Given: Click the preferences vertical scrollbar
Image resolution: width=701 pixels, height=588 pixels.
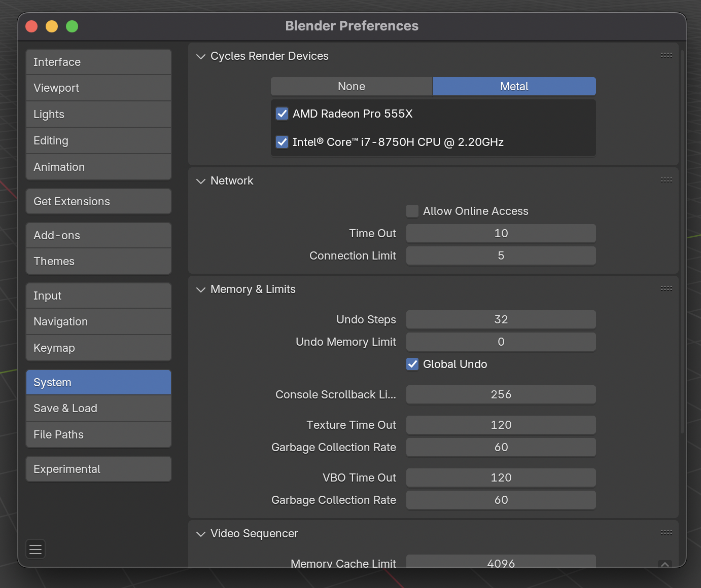Looking at the screenshot, I should 682,242.
